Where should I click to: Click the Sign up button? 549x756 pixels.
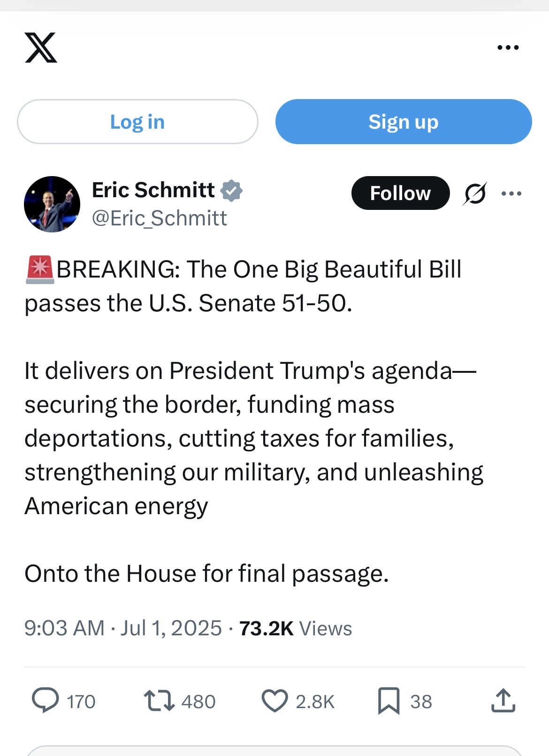(404, 122)
